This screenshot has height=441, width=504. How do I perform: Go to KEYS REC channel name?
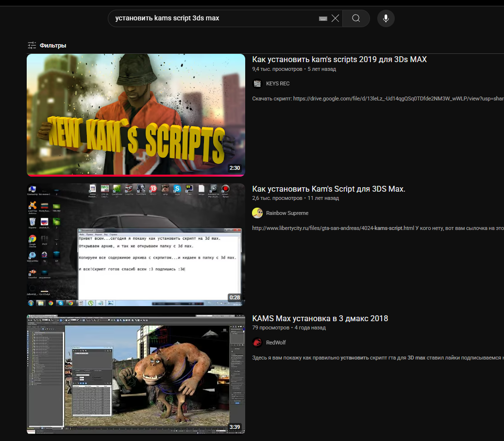278,83
